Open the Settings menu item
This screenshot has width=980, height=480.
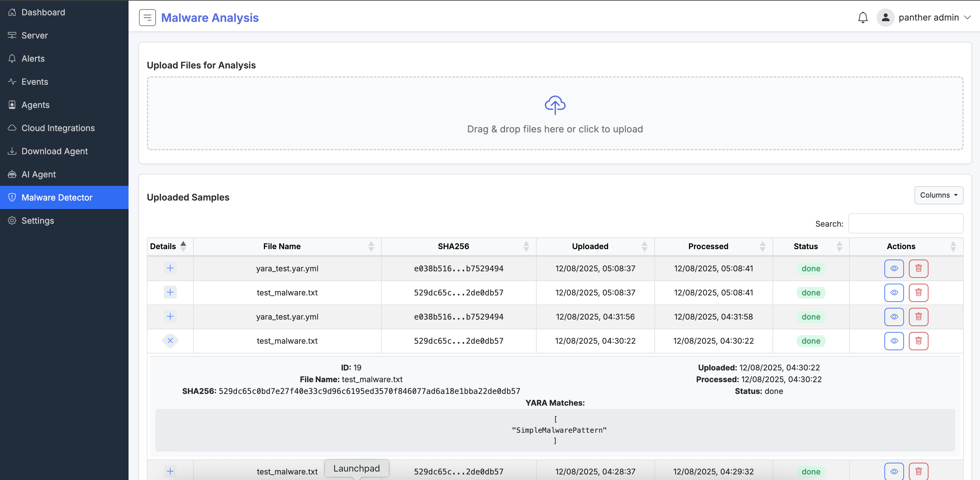point(38,221)
